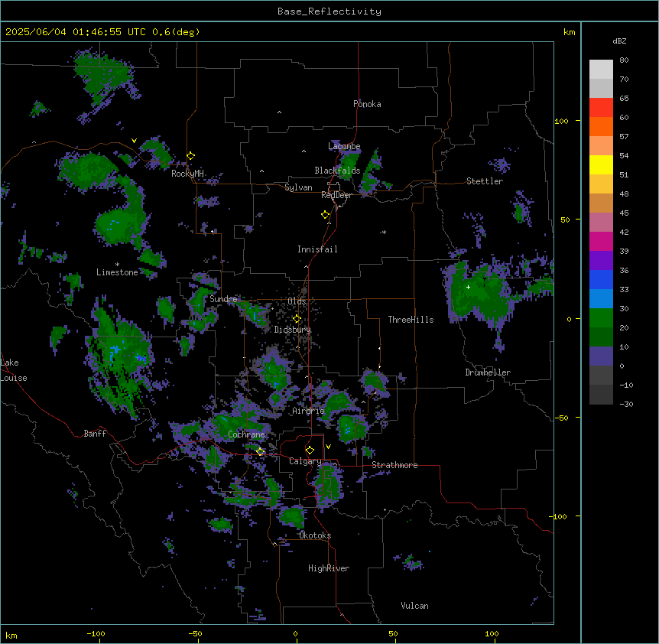Click the yellow diamond marker between Olds and Didsbury

tap(297, 319)
